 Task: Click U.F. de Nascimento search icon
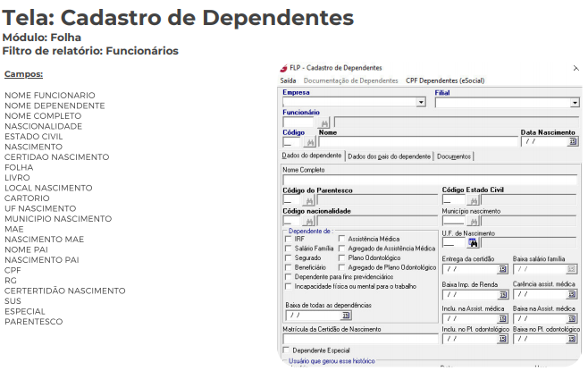pyautogui.click(x=474, y=242)
